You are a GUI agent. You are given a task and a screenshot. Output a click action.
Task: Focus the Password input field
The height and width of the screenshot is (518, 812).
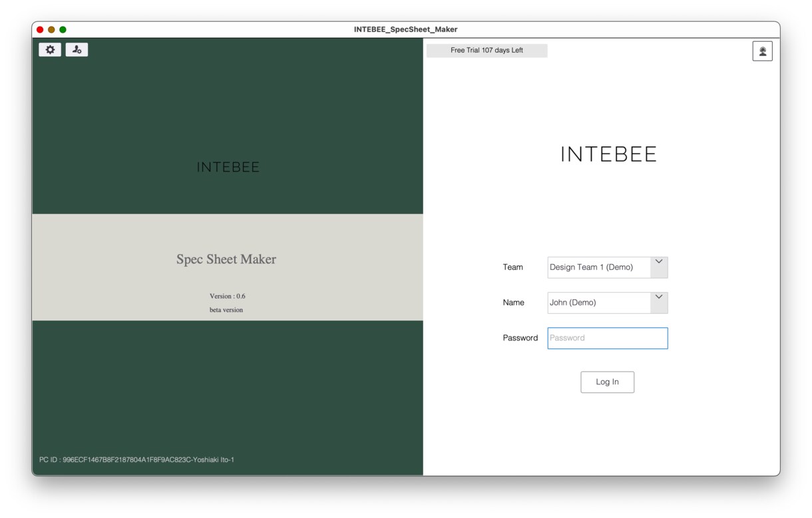[608, 338]
